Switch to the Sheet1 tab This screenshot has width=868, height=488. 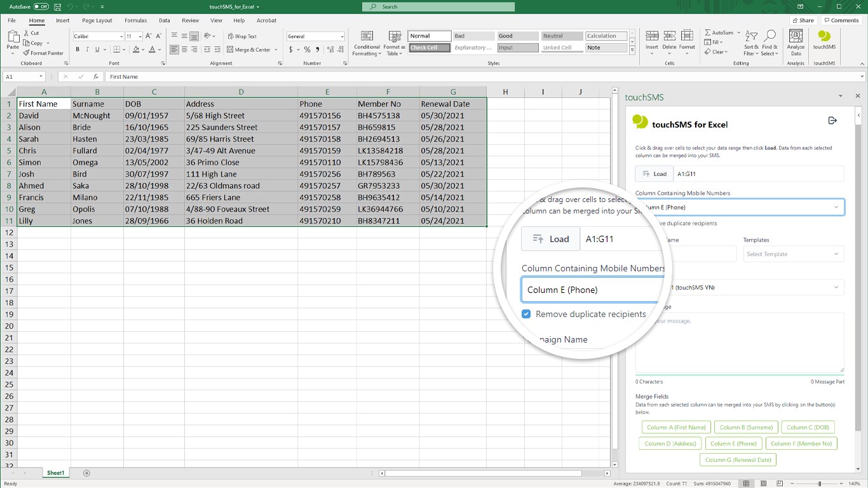(x=55, y=473)
